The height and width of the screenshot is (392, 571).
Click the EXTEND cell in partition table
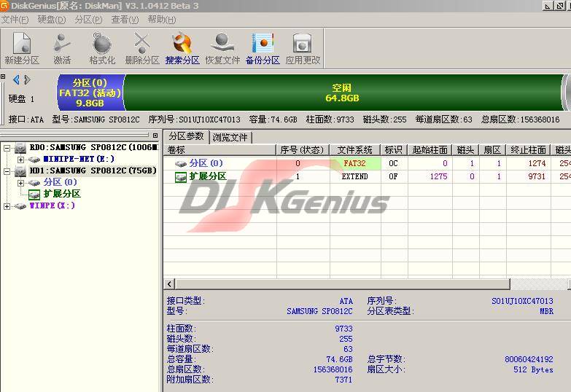[x=355, y=176]
